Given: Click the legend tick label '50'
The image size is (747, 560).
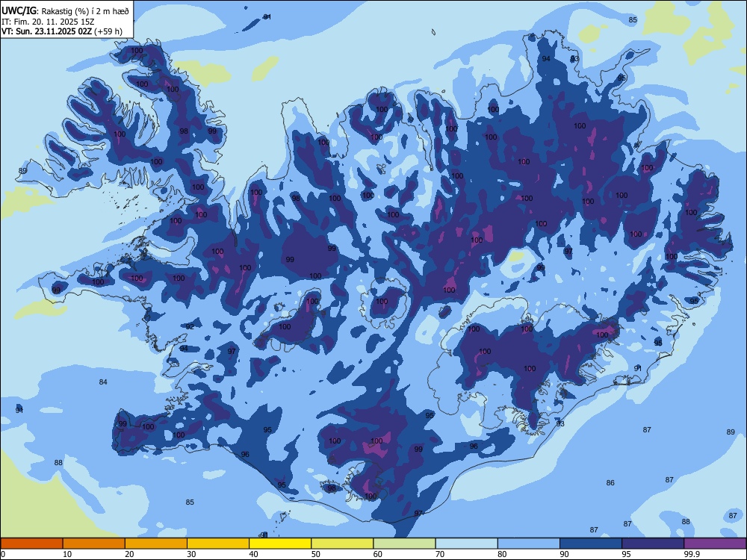Looking at the screenshot, I should tap(316, 554).
